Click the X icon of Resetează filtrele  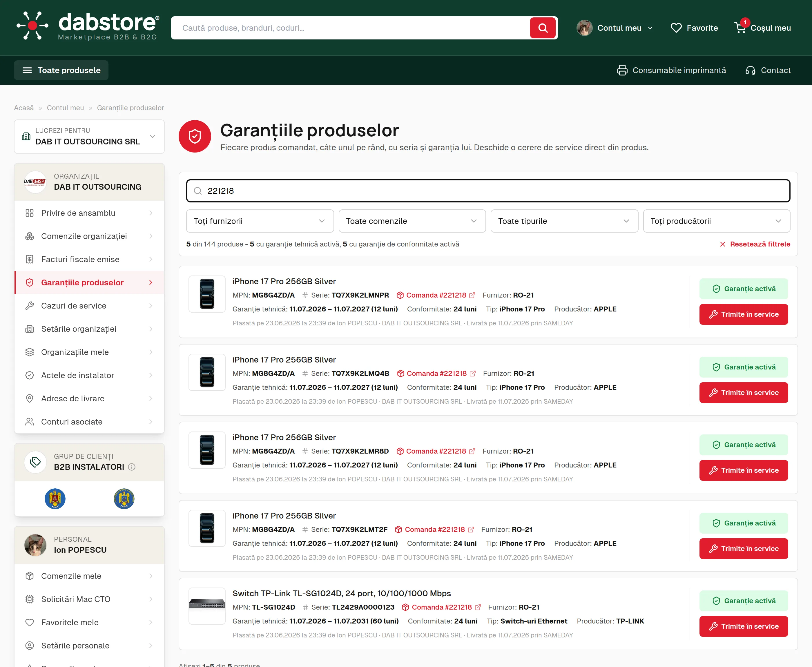pyautogui.click(x=722, y=244)
